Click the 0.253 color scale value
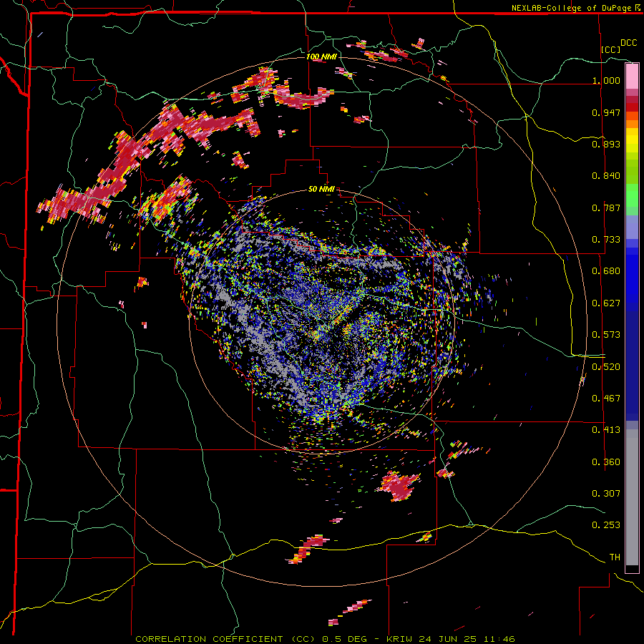The width and height of the screenshot is (644, 644). click(x=606, y=525)
